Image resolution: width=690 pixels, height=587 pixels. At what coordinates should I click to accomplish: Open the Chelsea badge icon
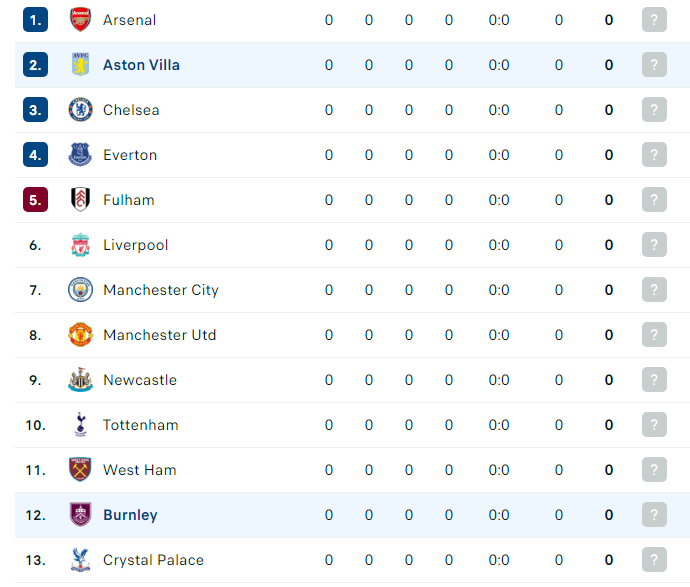coord(81,110)
